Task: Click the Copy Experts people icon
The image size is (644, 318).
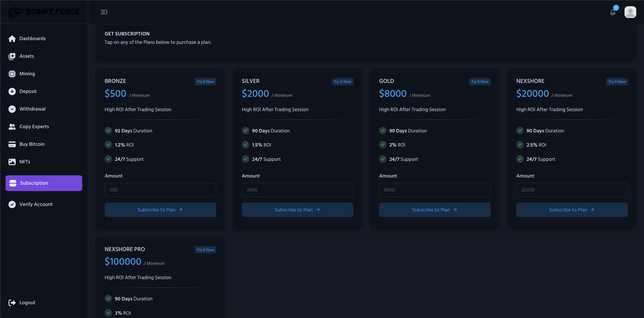Action: 12,127
